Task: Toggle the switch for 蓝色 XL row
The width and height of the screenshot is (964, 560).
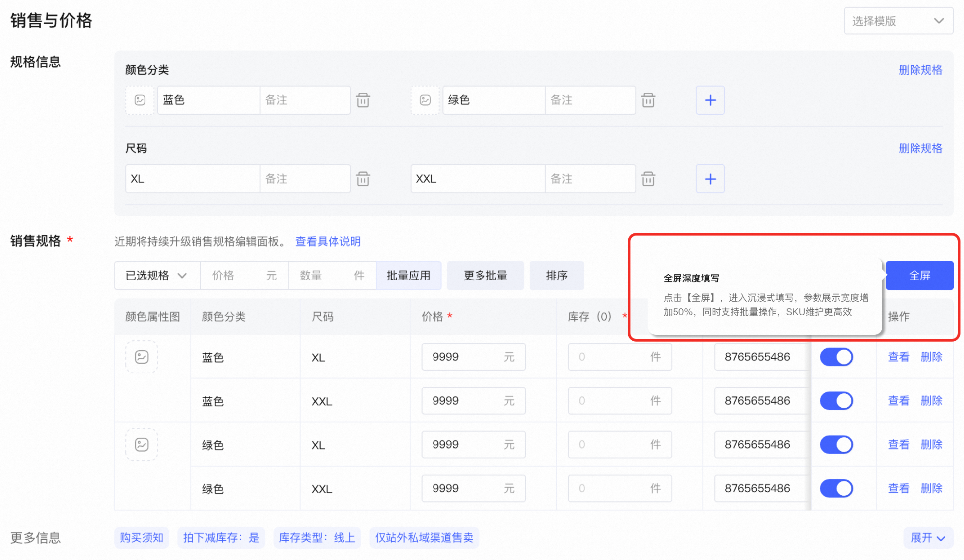Action: pos(836,357)
